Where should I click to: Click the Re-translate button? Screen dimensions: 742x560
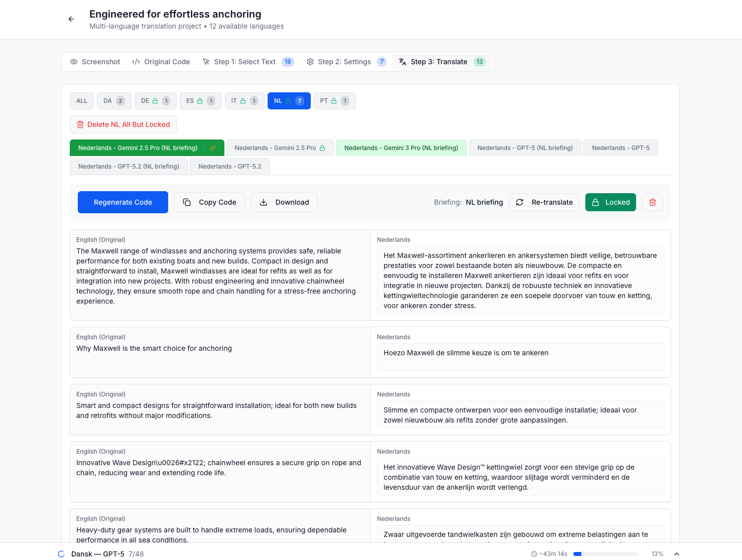544,202
